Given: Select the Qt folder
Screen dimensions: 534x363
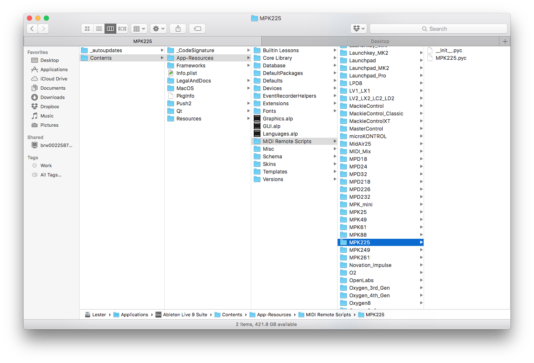Looking at the screenshot, I should (208, 111).
